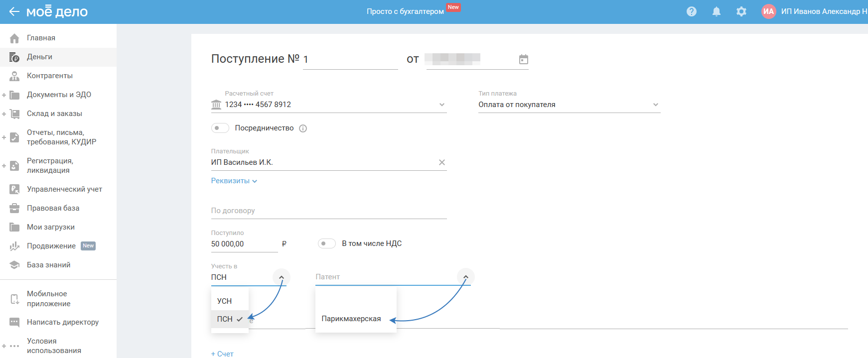Open Контрагенты in the sidebar

point(50,76)
